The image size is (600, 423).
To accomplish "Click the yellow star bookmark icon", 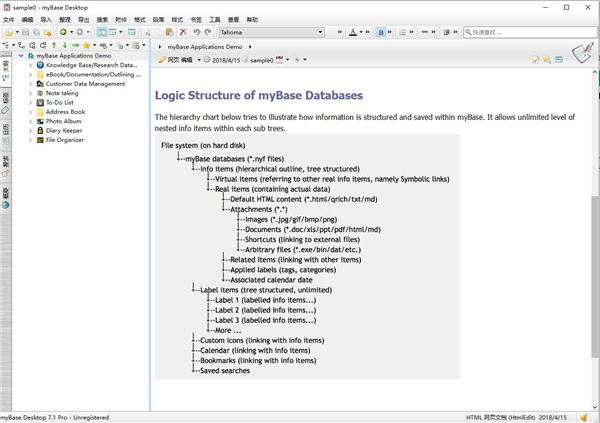I will pos(88,45).
